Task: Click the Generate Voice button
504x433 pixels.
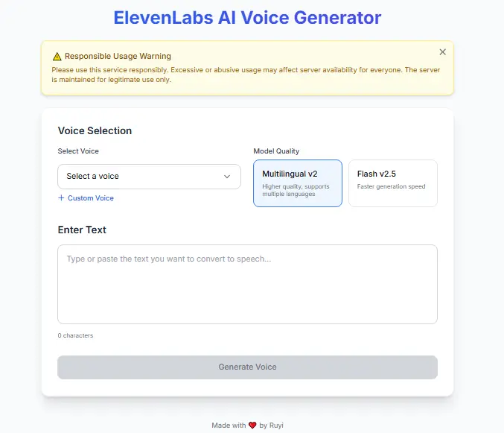Action: coord(247,367)
